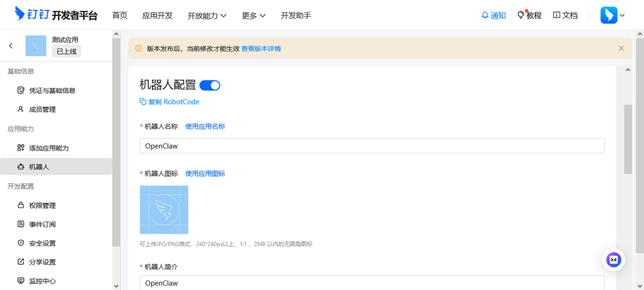Click the DingTalk logo in header

coord(56,15)
